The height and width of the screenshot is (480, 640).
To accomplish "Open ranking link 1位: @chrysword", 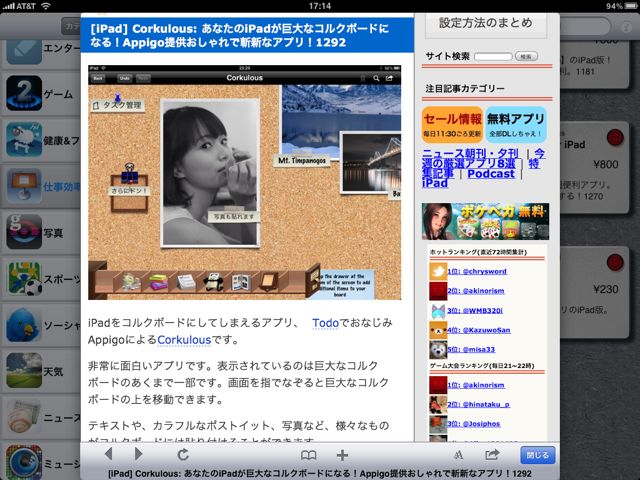I will pyautogui.click(x=477, y=271).
